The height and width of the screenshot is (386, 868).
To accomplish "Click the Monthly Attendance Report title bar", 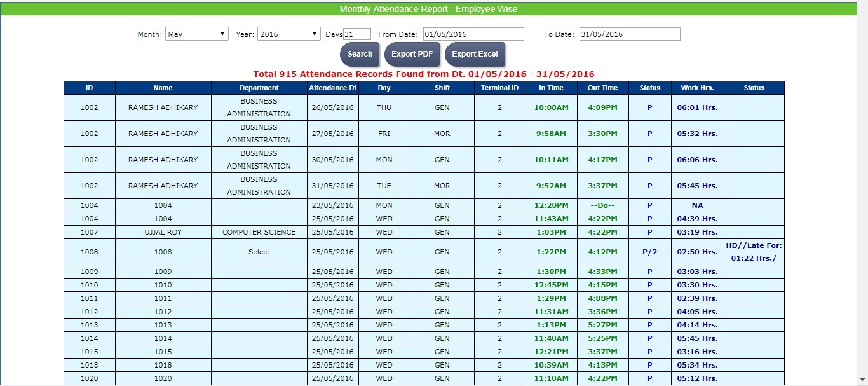I will click(x=428, y=9).
